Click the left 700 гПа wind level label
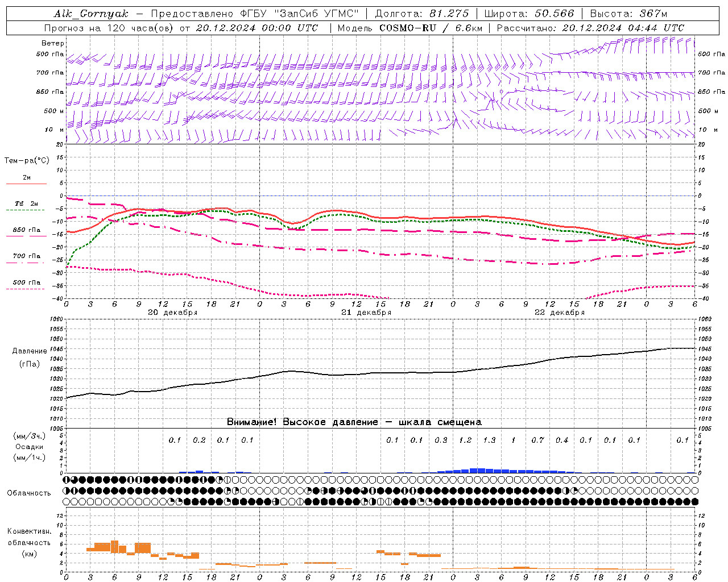 click(x=50, y=73)
